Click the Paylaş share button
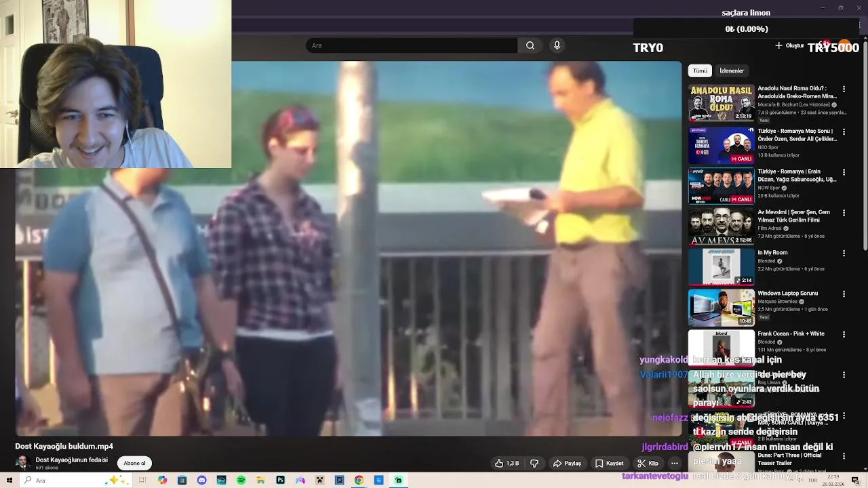The image size is (868, 488). pyautogui.click(x=567, y=464)
